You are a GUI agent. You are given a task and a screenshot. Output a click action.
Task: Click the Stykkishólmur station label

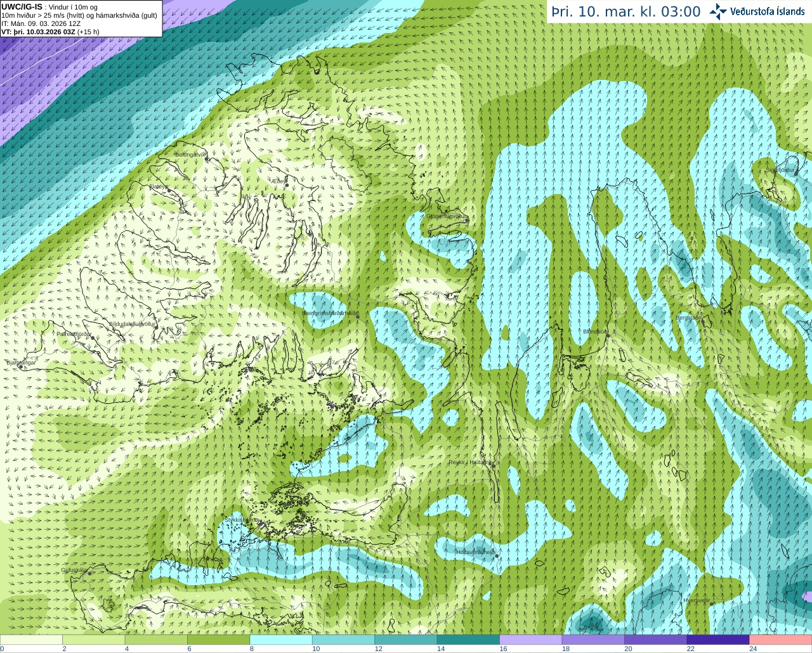(242, 520)
